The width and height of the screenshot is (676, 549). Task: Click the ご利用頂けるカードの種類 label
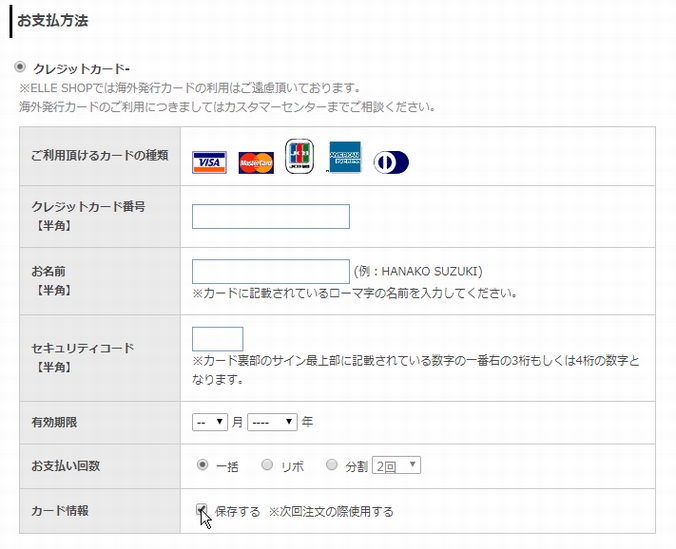(99, 155)
